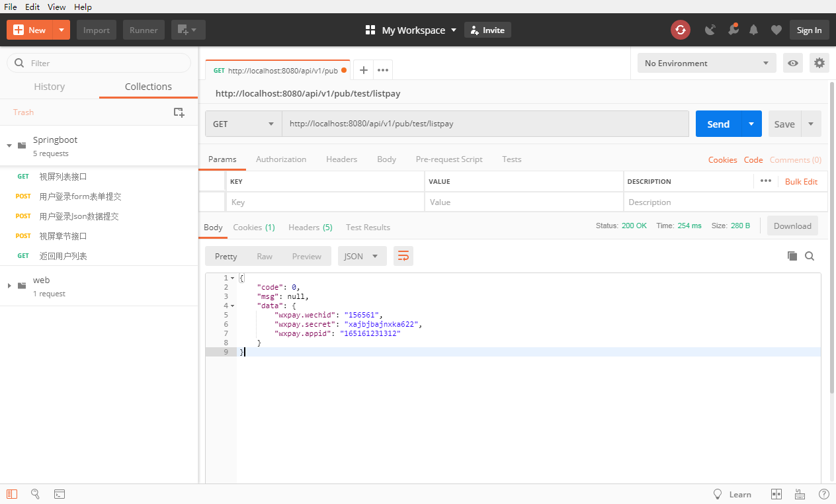Viewport: 836px width, 504px height.
Task: Toggle line wrap icon in response
Action: click(x=403, y=256)
